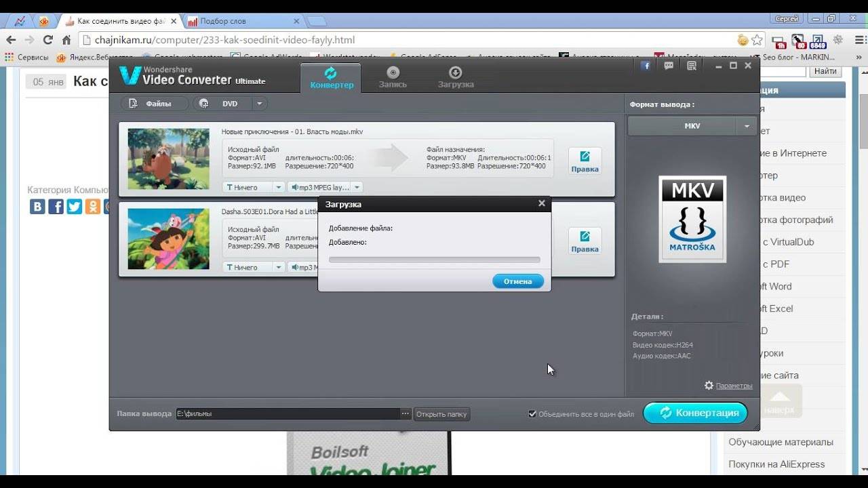
Task: Open Seo блог - MARKIN bookmark
Action: click(x=800, y=58)
